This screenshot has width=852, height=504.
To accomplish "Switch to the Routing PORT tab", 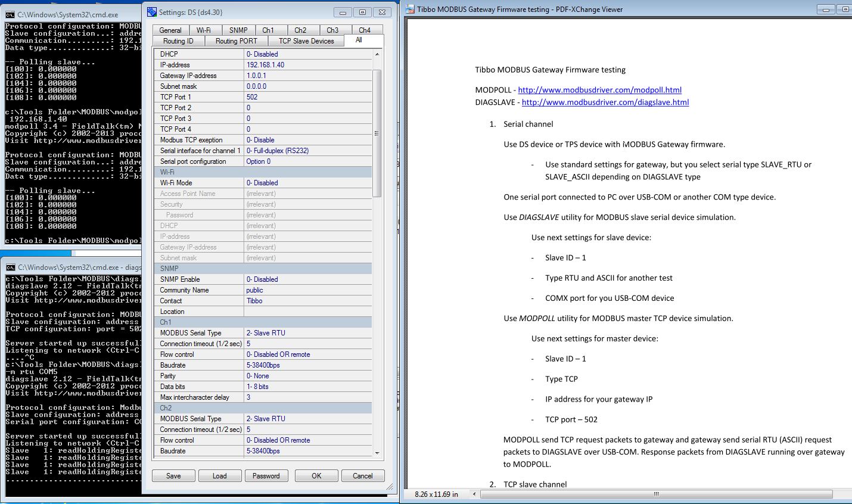I will pyautogui.click(x=237, y=41).
